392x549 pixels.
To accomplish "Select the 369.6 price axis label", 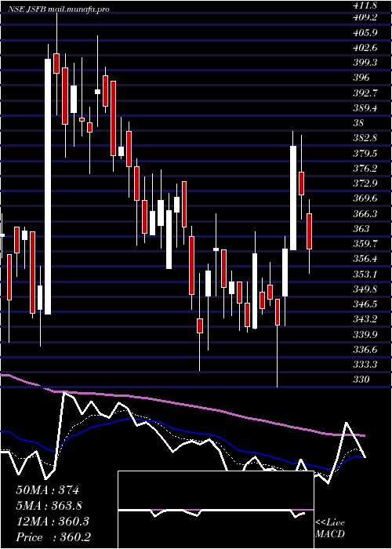I will (x=365, y=198).
